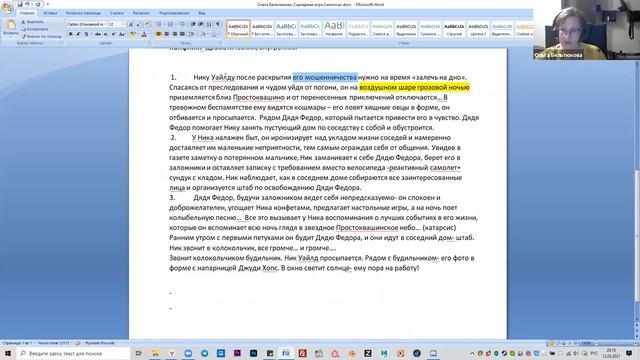
Task: Click Копировать copy command
Action: point(35,29)
